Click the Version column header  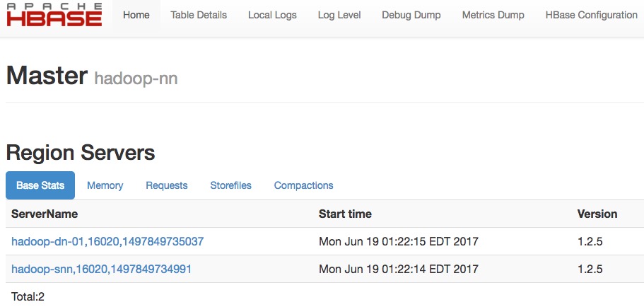(597, 214)
